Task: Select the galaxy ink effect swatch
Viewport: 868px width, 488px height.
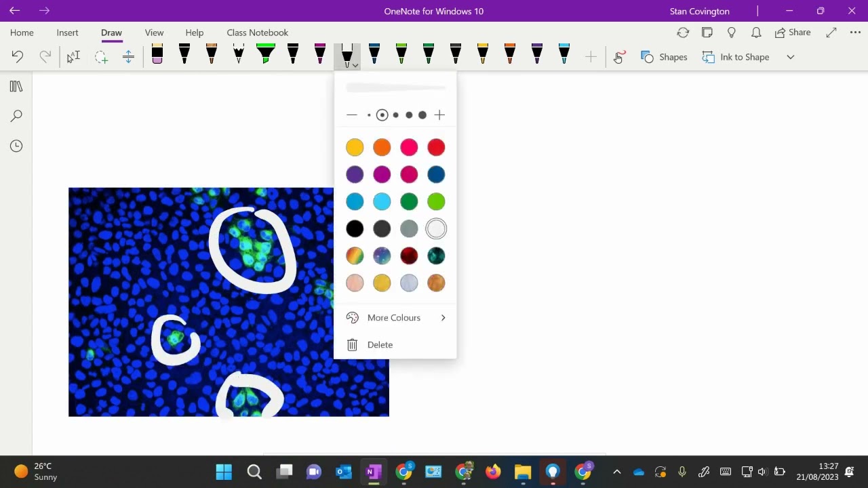Action: pyautogui.click(x=382, y=256)
